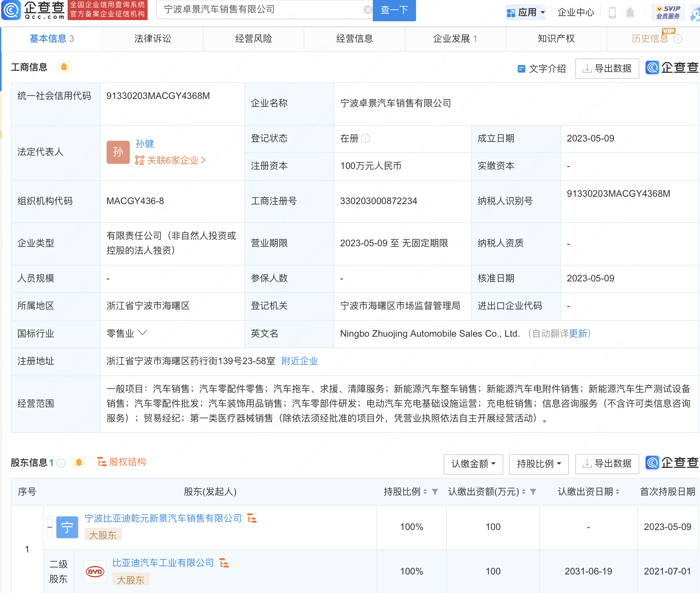
Task: Filter by 认缴出资额 funnel icon
Action: click(x=533, y=492)
